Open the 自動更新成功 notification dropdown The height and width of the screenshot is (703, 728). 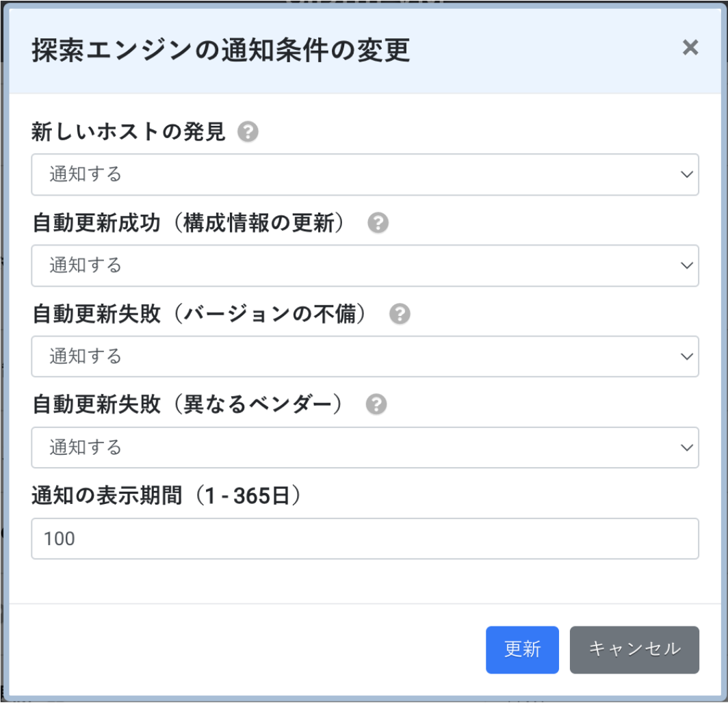[365, 265]
